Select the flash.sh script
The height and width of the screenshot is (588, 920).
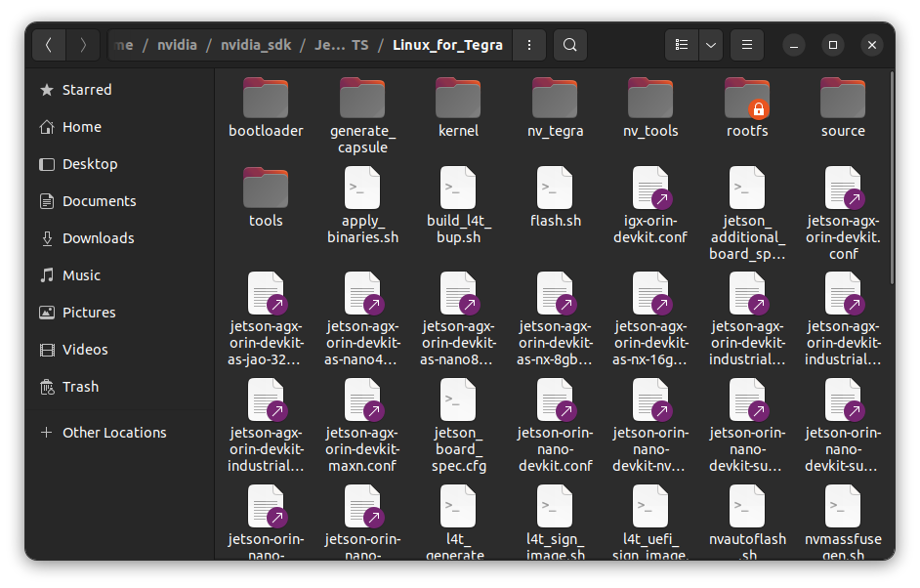(x=555, y=197)
